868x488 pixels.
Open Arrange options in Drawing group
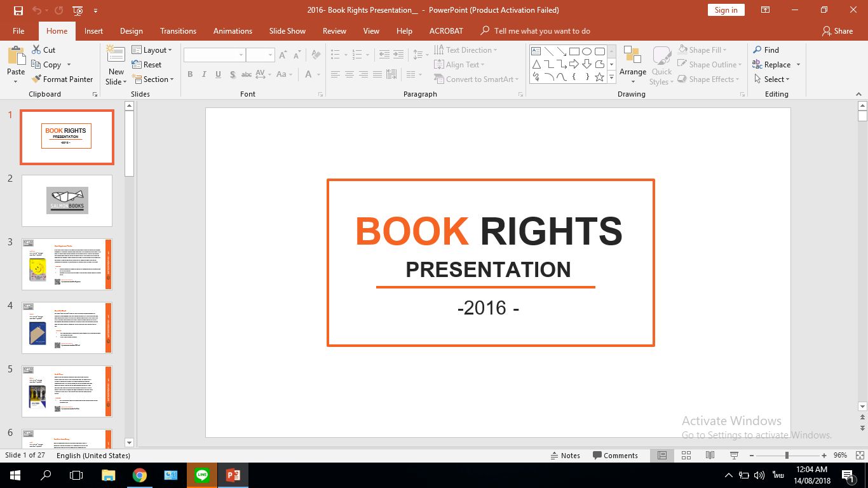[632, 65]
